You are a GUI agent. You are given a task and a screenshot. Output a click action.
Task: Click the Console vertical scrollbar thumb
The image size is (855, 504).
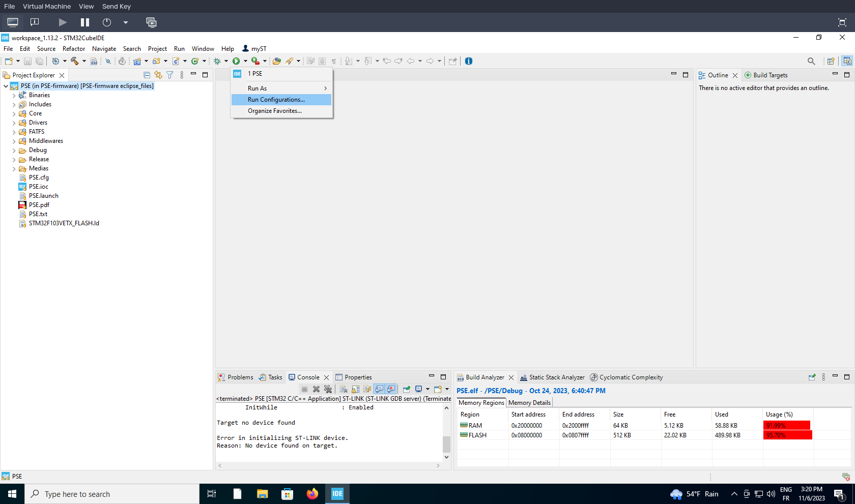[446, 444]
